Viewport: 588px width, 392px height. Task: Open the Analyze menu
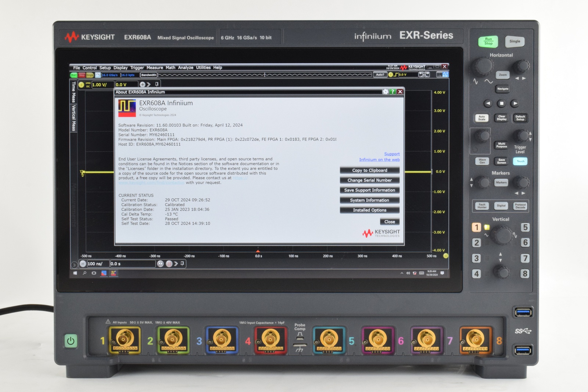[186, 68]
